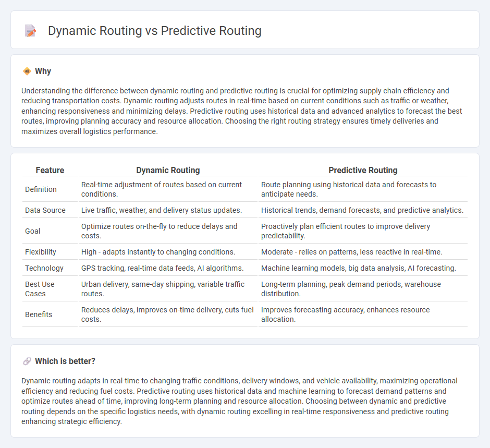
Task: Click the orange diamond icon next to Why
Action: [27, 71]
